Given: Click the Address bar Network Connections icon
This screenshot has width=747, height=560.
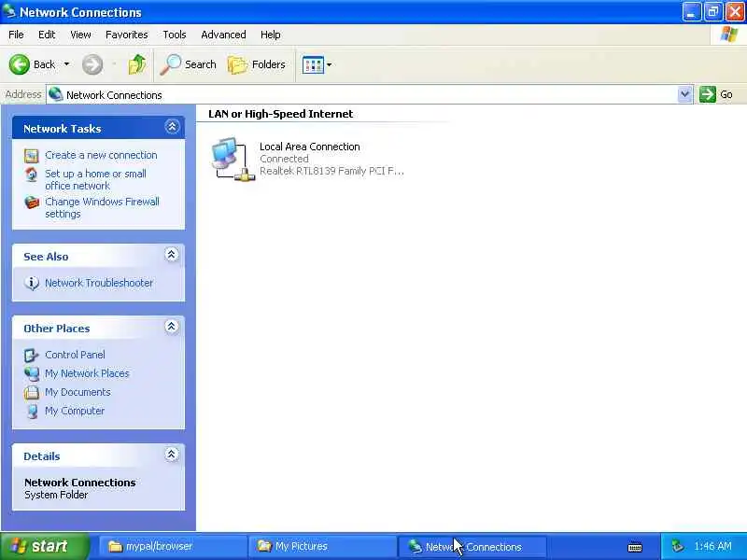Looking at the screenshot, I should tap(56, 94).
